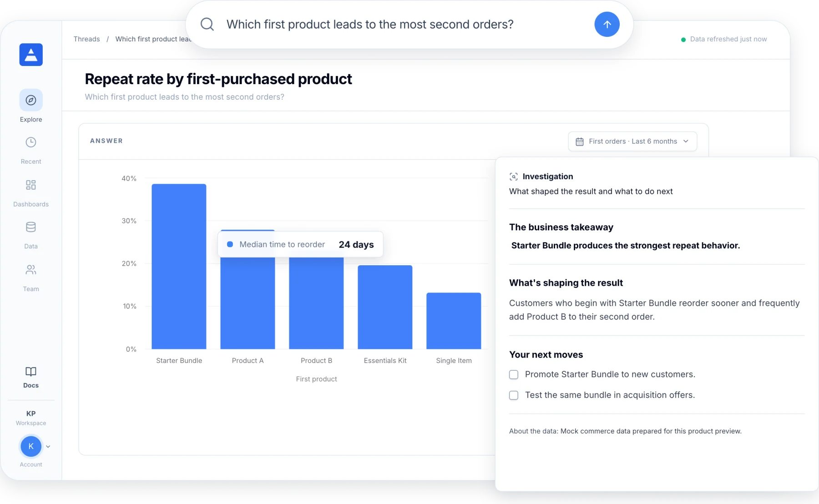Click the Starter Bundle axis label
The image size is (819, 504).
coord(179,360)
